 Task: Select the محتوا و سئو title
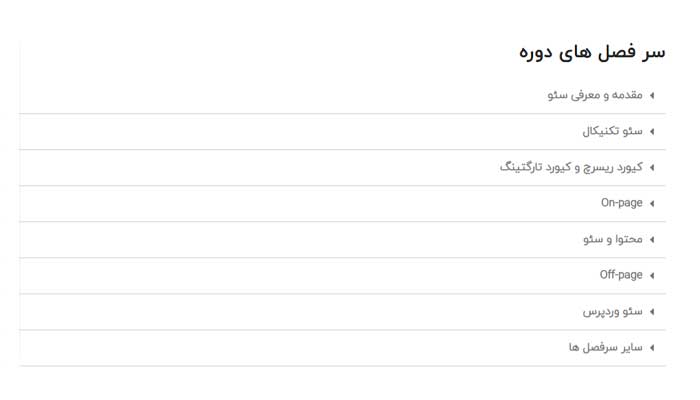[x=612, y=239]
